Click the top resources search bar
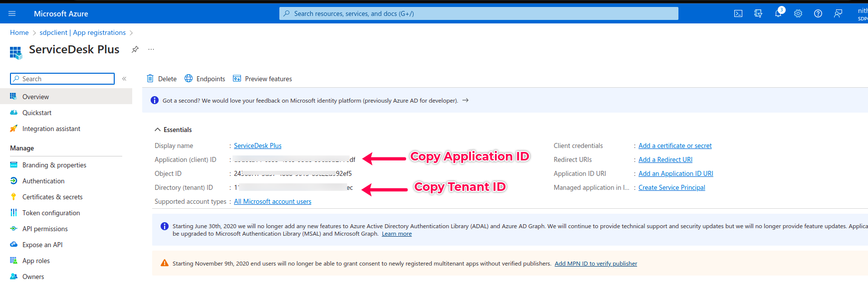Viewport: 868px width, 284px height. click(x=479, y=13)
